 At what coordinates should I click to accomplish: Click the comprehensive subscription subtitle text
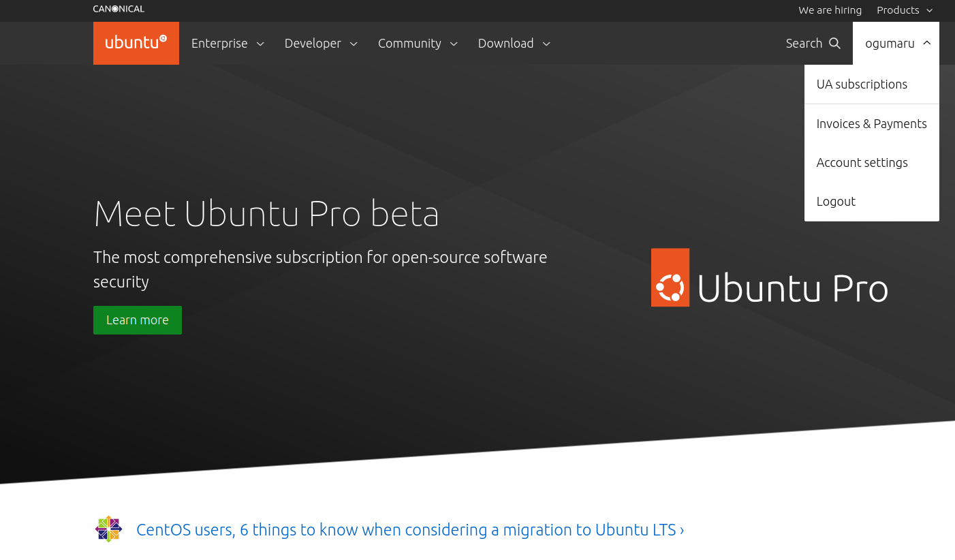320,270
